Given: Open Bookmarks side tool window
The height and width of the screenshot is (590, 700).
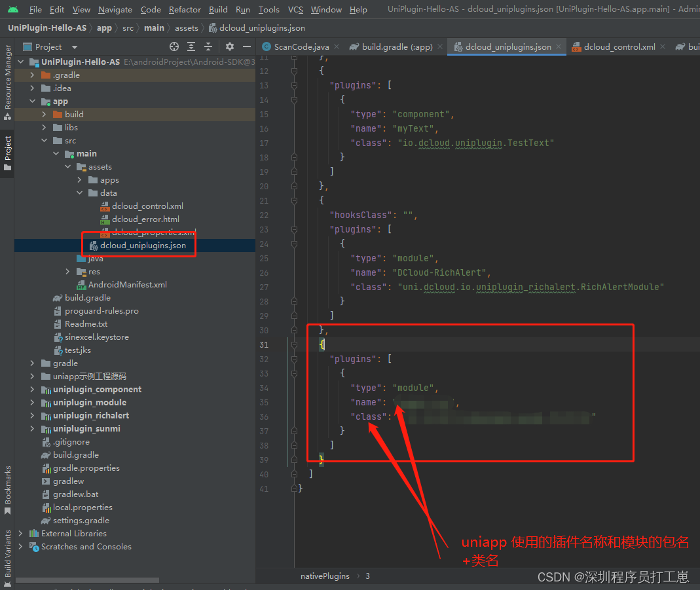Looking at the screenshot, I should tap(8, 490).
